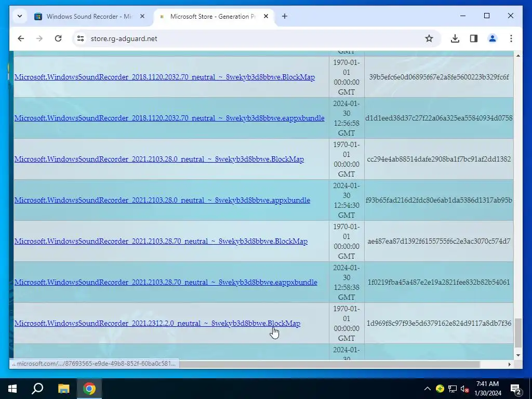Image resolution: width=532 pixels, height=399 pixels.
Task: Download 2018.1120.2032.70 eappxbundle link
Action: pyautogui.click(x=169, y=118)
